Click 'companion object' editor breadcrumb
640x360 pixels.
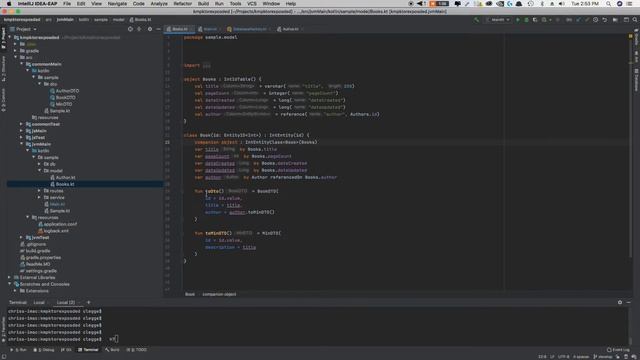pos(219,294)
